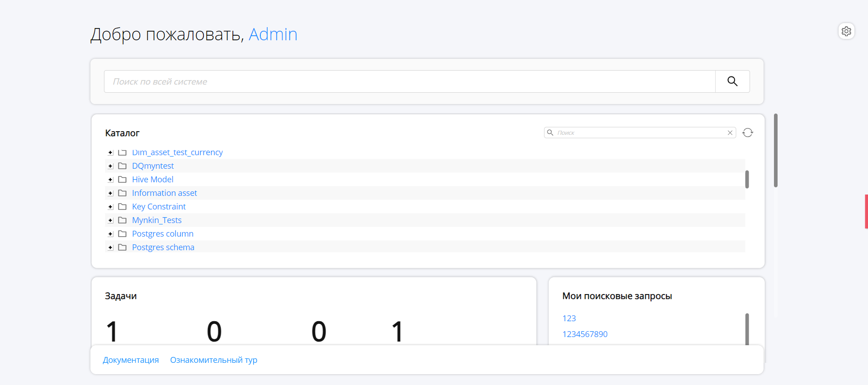
Task: Open the Hive Model catalog item
Action: click(152, 180)
